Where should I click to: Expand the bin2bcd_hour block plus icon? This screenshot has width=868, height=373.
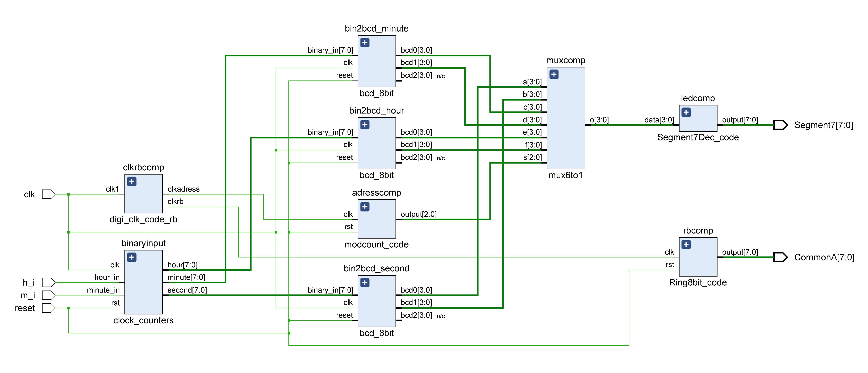tap(365, 125)
